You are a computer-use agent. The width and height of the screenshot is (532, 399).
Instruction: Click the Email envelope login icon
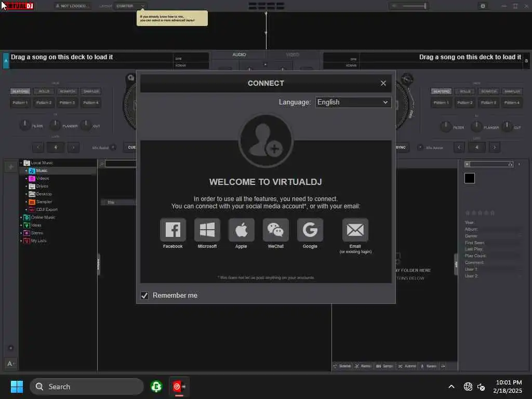coord(355,230)
